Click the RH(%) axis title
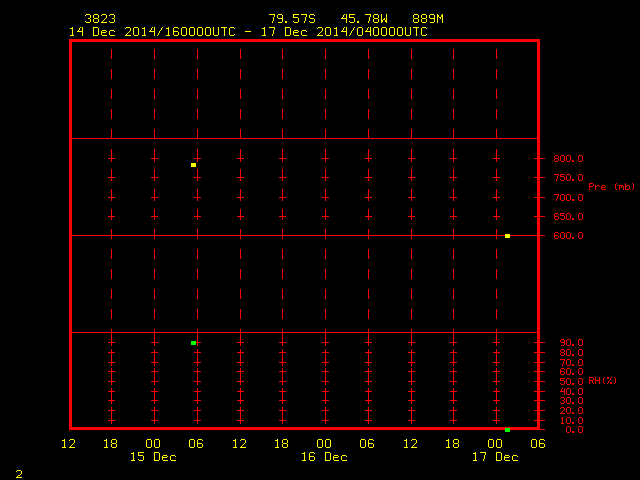The width and height of the screenshot is (640, 480). [x=602, y=381]
